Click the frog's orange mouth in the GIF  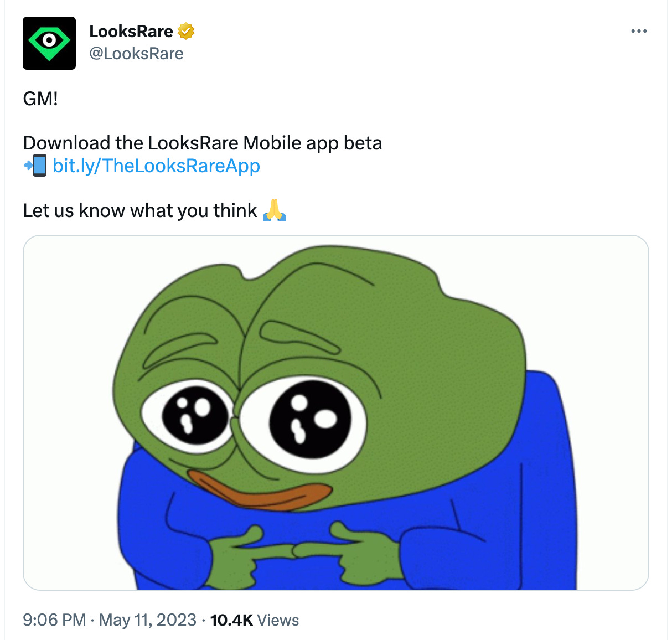pyautogui.click(x=259, y=491)
